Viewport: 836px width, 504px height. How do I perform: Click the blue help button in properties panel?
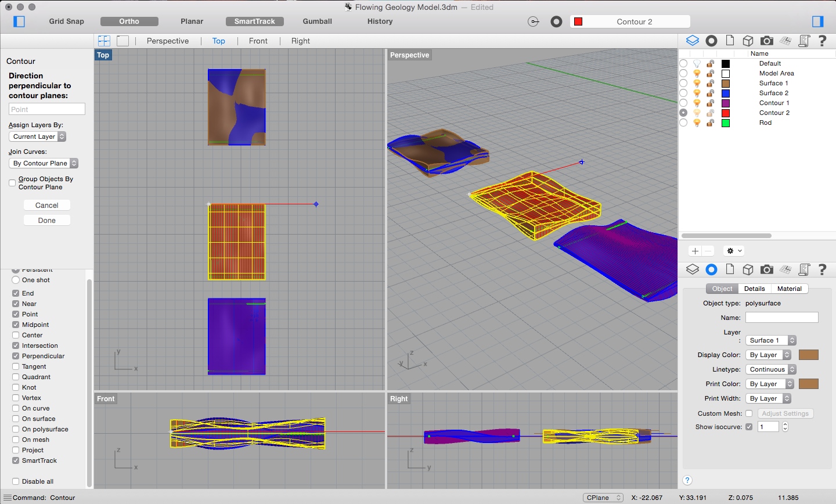point(687,480)
